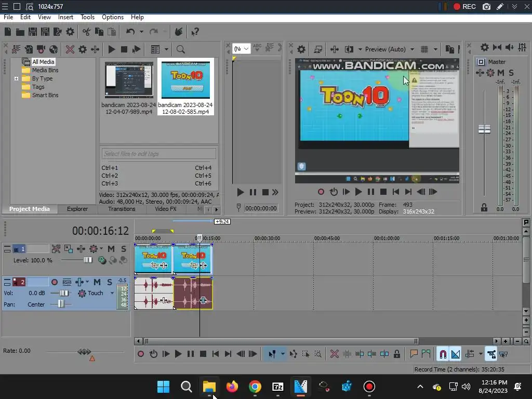The width and height of the screenshot is (532, 399).
Task: Open the Insert menu
Action: (65, 17)
